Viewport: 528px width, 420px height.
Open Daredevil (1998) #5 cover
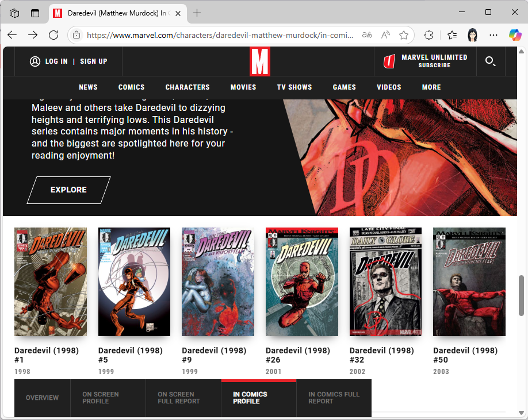pyautogui.click(x=135, y=282)
